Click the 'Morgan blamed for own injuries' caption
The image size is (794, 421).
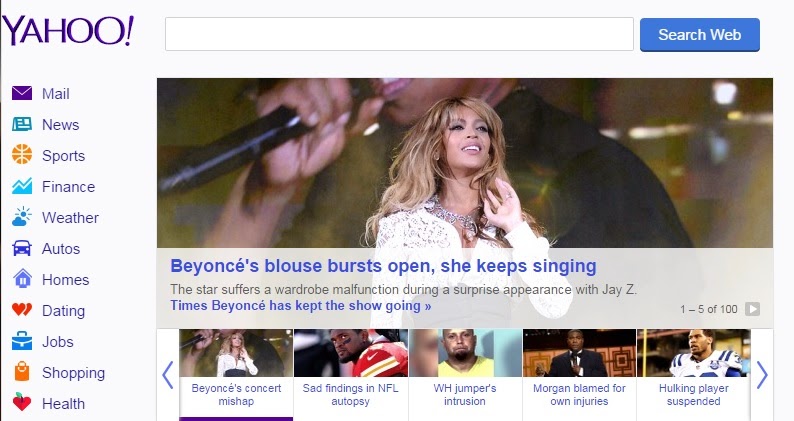[579, 395]
